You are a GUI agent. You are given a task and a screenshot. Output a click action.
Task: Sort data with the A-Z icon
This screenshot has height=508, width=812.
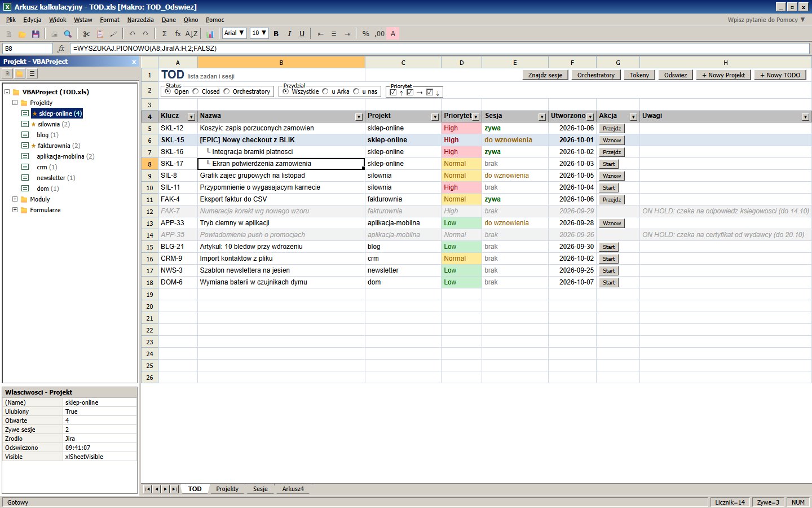pyautogui.click(x=192, y=34)
